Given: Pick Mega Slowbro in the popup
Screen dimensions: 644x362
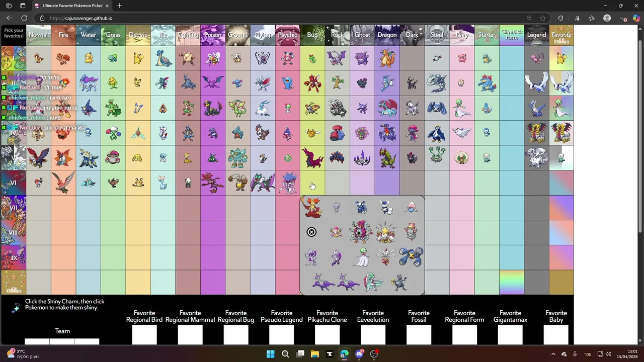Looking at the screenshot, I should coord(411,232).
